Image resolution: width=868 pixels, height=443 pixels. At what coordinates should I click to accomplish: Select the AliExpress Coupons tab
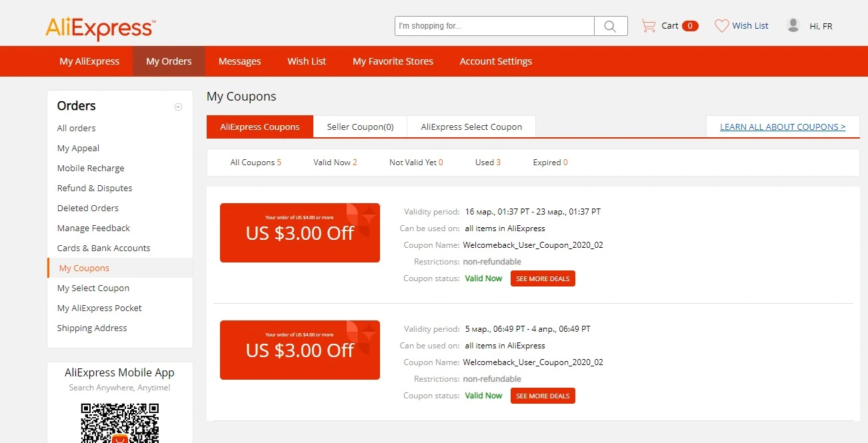coord(260,127)
